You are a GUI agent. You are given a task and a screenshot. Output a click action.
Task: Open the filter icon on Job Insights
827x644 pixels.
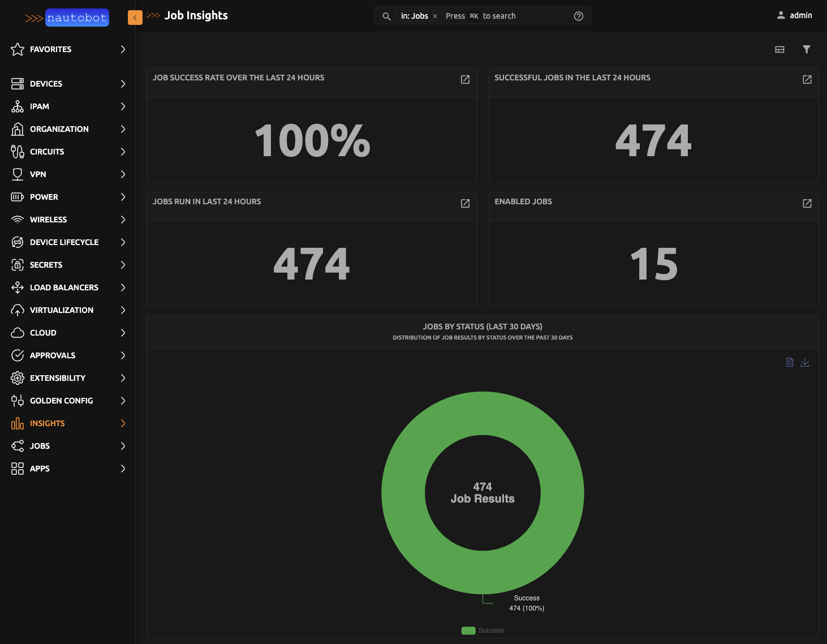[807, 49]
